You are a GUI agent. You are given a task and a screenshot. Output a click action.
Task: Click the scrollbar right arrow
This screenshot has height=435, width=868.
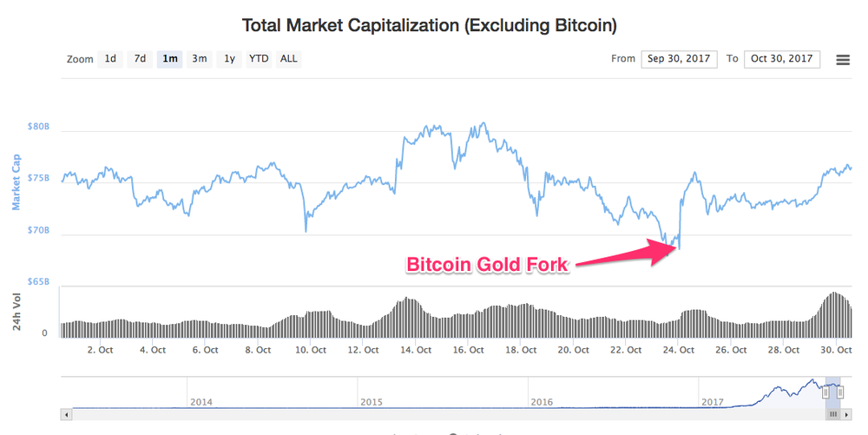click(848, 415)
